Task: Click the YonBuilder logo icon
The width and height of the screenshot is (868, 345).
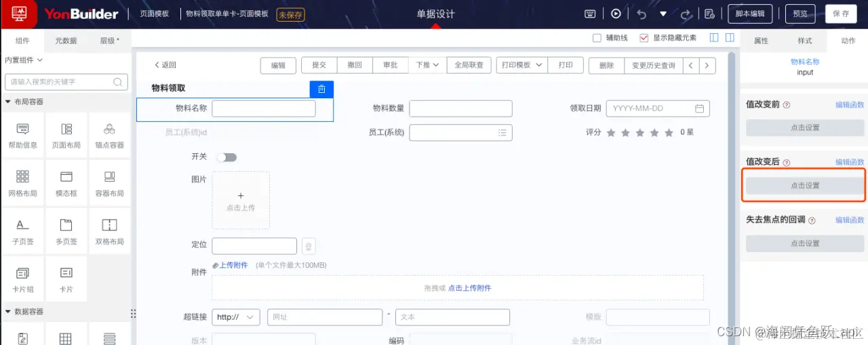Action: (19, 14)
